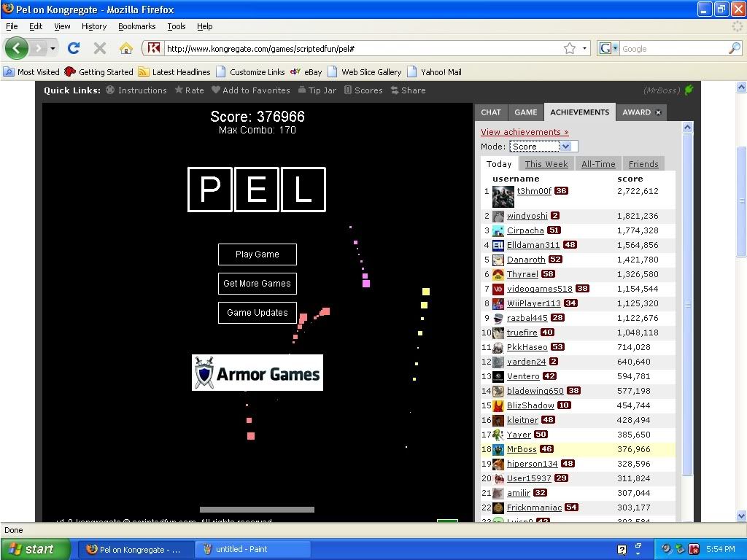Expand the bookmark star dropdown arrow

coord(584,48)
